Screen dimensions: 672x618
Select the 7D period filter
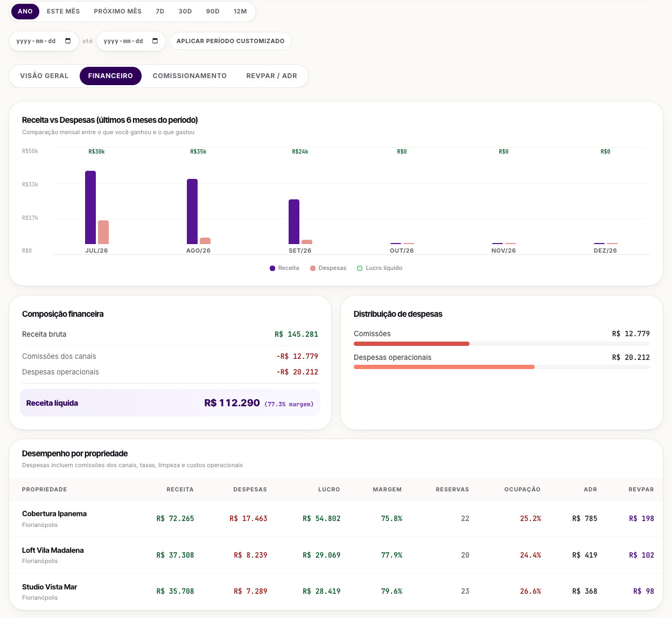click(160, 11)
